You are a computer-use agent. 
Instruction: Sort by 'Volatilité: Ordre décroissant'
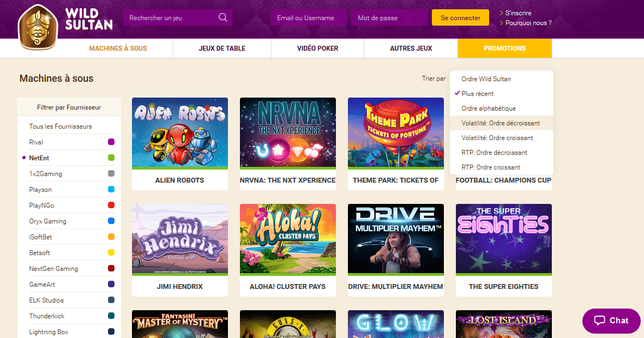click(501, 123)
